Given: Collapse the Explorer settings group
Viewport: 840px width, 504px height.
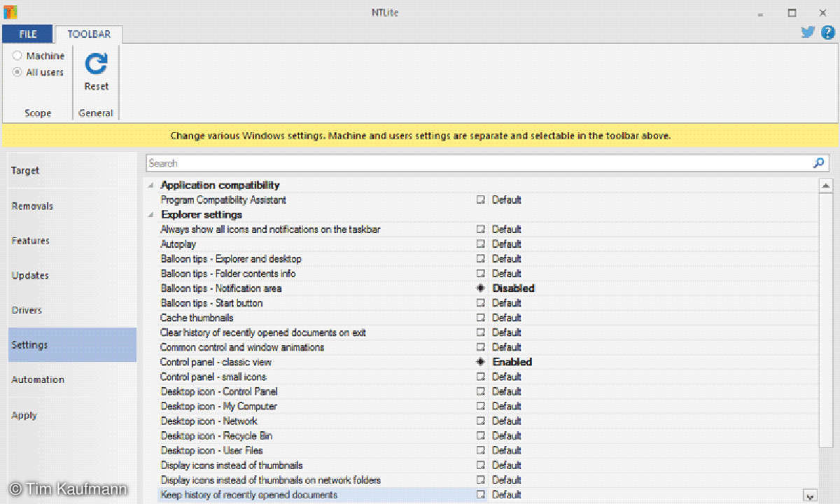Looking at the screenshot, I should click(x=152, y=215).
